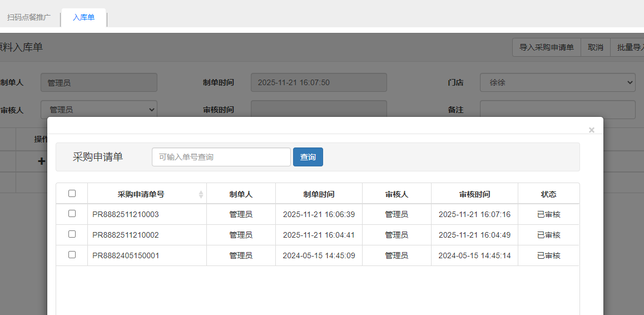644x315 pixels.
Task: Click the 取消 button
Action: 596,47
